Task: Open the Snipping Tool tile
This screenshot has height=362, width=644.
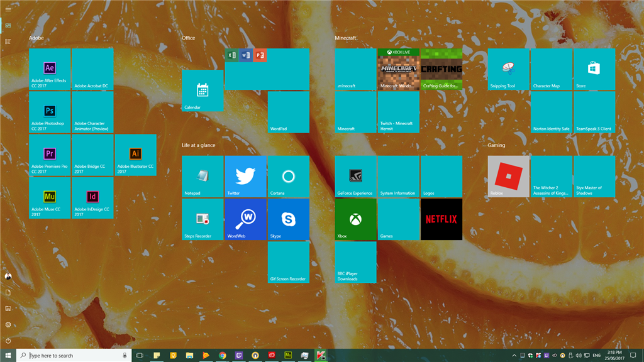Action: tap(508, 69)
